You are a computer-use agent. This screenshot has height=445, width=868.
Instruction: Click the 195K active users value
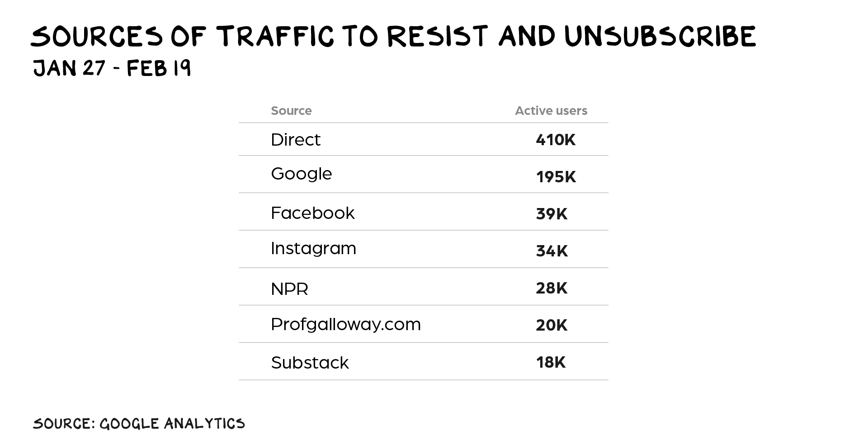[x=556, y=177]
